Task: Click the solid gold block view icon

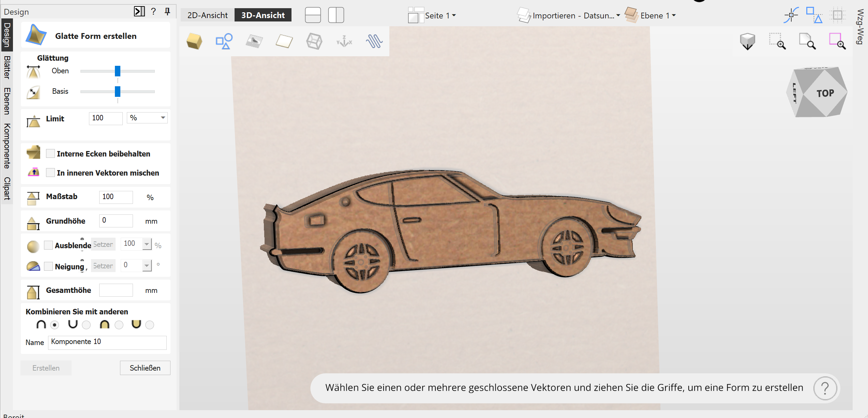Action: [x=194, y=41]
